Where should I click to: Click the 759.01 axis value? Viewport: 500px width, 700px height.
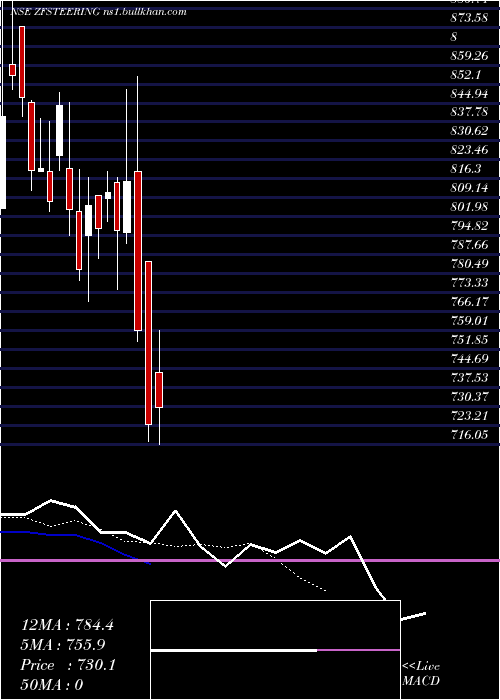[469, 321]
